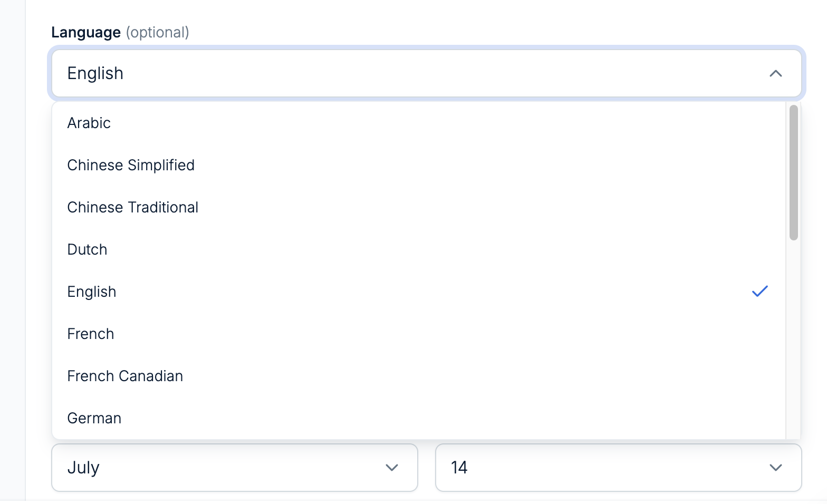This screenshot has width=827, height=504.
Task: Open the day selector showing 14
Action: click(619, 468)
